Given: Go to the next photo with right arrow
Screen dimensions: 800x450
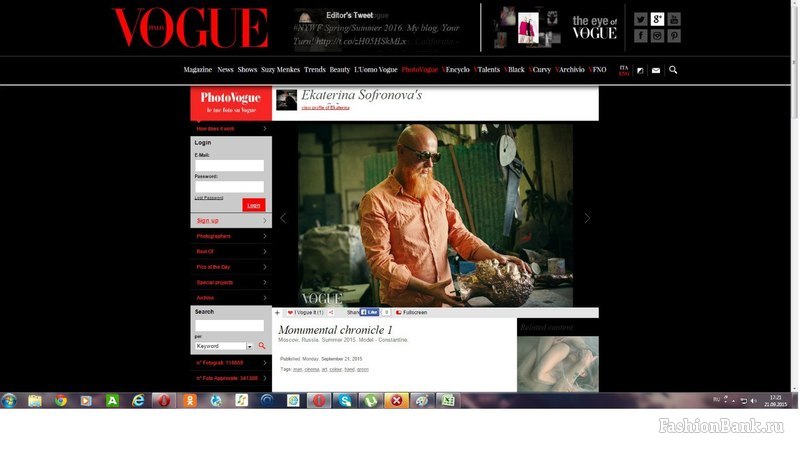Looking at the screenshot, I should pos(587,218).
